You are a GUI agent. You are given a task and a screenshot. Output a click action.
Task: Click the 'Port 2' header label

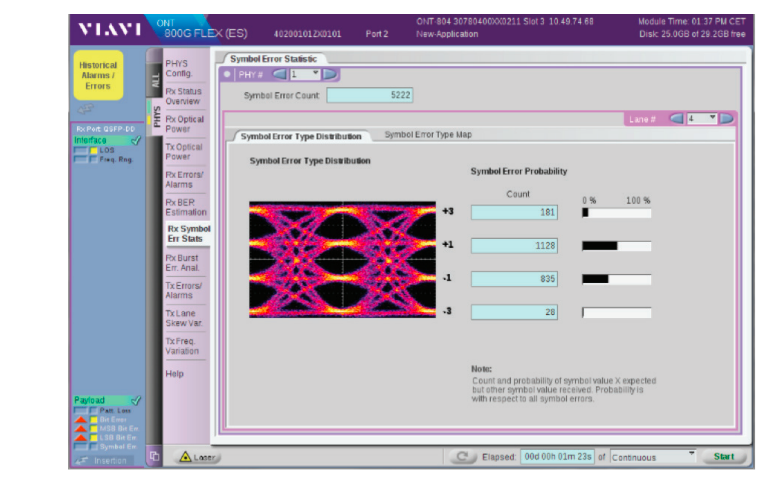point(376,34)
